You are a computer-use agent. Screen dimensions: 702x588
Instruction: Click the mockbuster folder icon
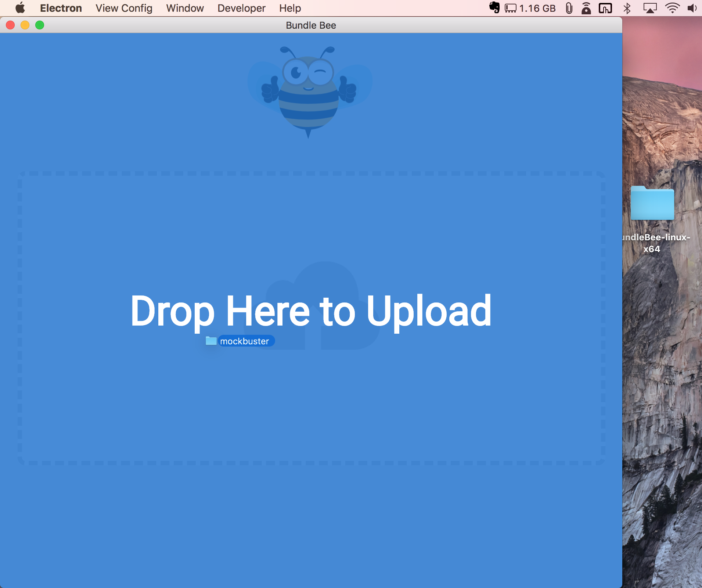[x=211, y=341]
